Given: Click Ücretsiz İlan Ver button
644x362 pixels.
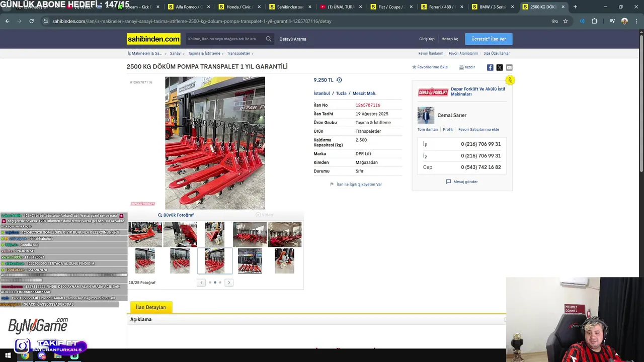Looking at the screenshot, I should coord(489,39).
